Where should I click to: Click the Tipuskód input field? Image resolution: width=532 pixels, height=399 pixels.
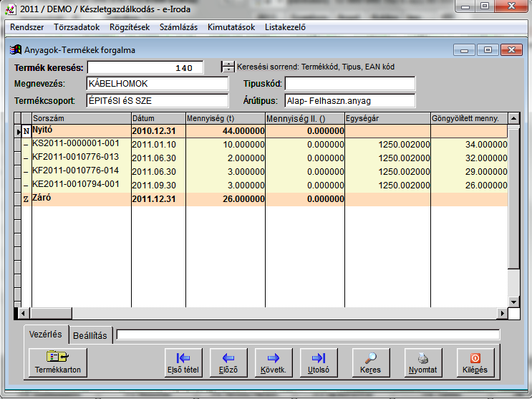click(x=349, y=84)
